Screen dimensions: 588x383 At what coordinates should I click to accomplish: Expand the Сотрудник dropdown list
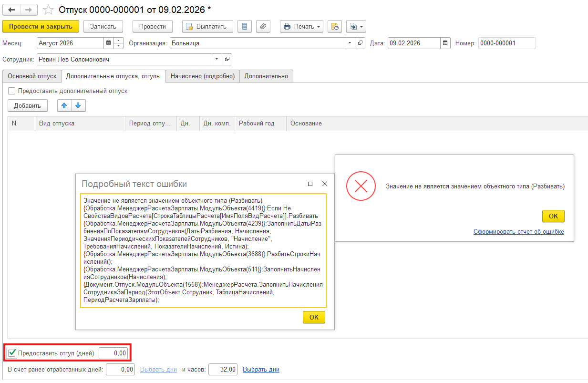click(x=217, y=59)
